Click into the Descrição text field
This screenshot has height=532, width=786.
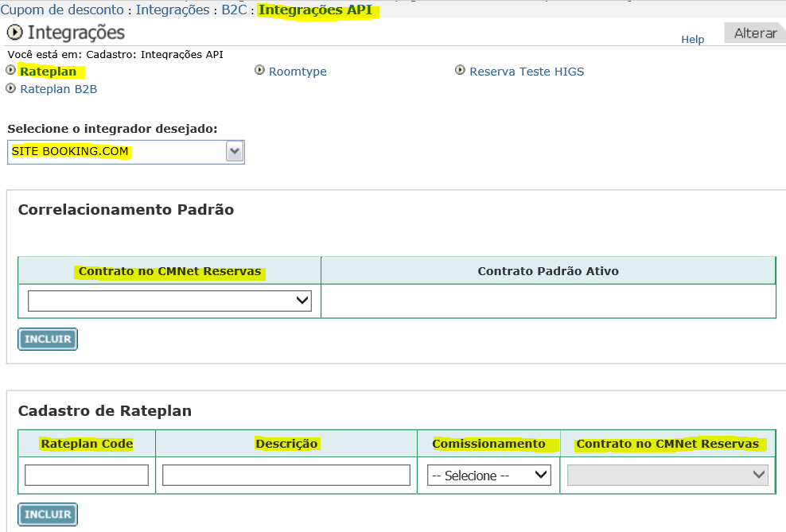[286, 476]
